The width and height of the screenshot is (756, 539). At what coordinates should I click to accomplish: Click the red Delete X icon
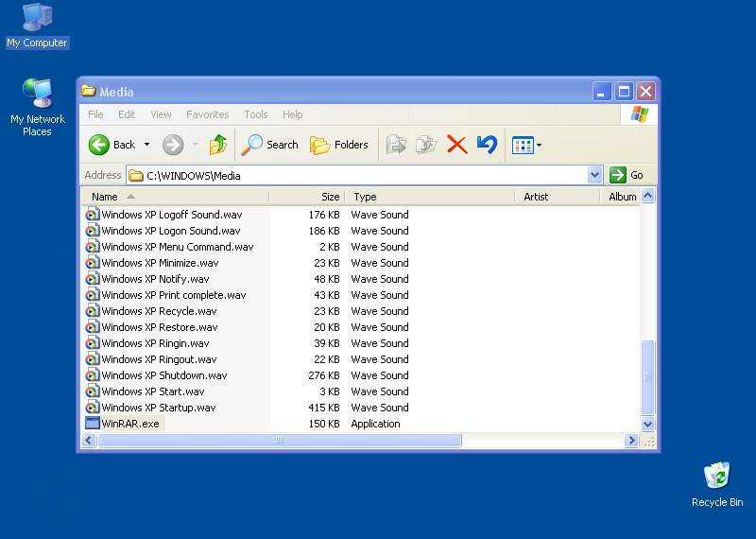(457, 145)
